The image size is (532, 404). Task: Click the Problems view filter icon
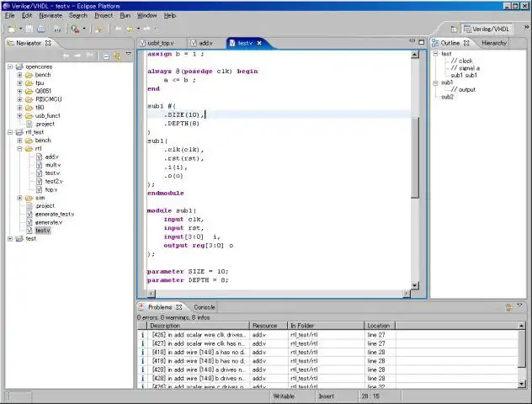(x=508, y=307)
